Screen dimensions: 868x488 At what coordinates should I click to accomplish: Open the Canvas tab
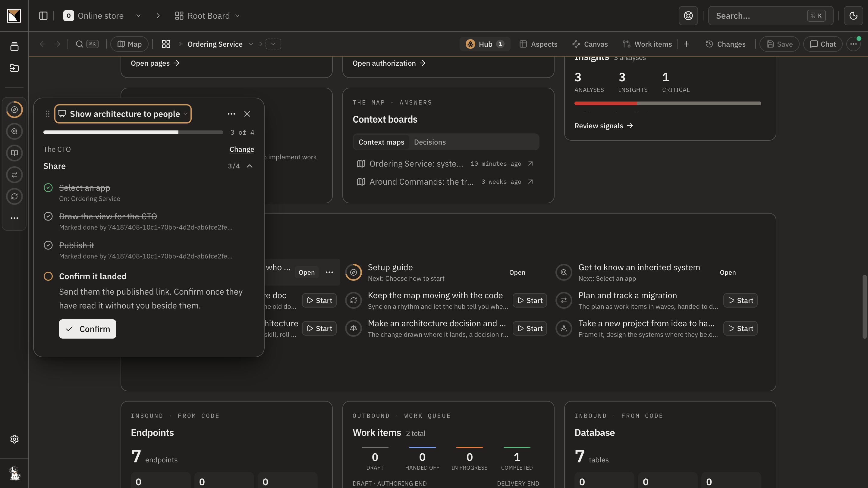pyautogui.click(x=590, y=44)
